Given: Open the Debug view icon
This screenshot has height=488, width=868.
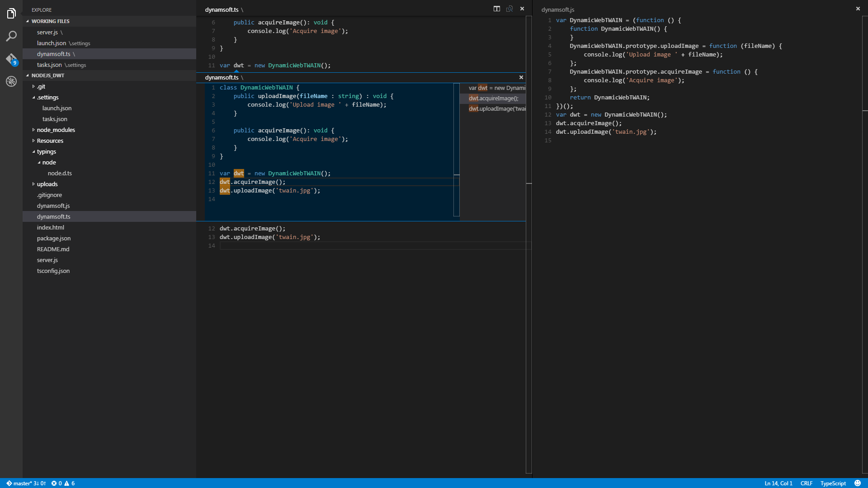Looking at the screenshot, I should 11,81.
